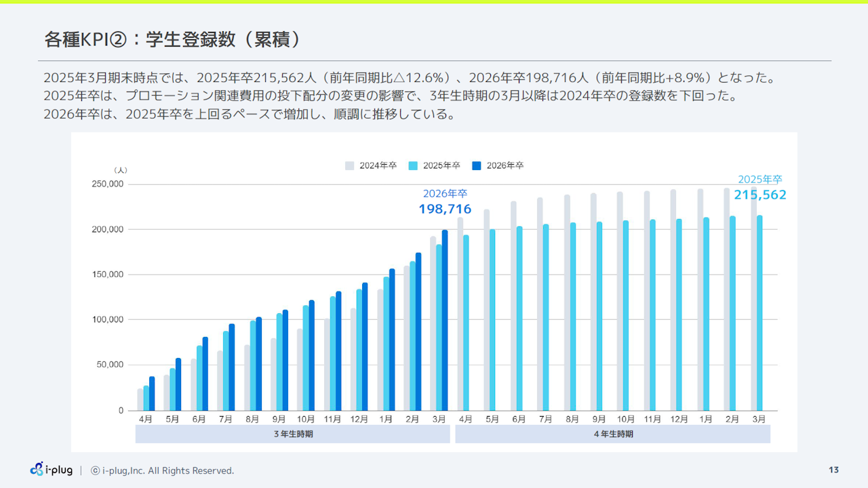Select the slide title 各種KPI②：学生登録数（累積）
The height and width of the screenshot is (488, 868).
coord(172,40)
